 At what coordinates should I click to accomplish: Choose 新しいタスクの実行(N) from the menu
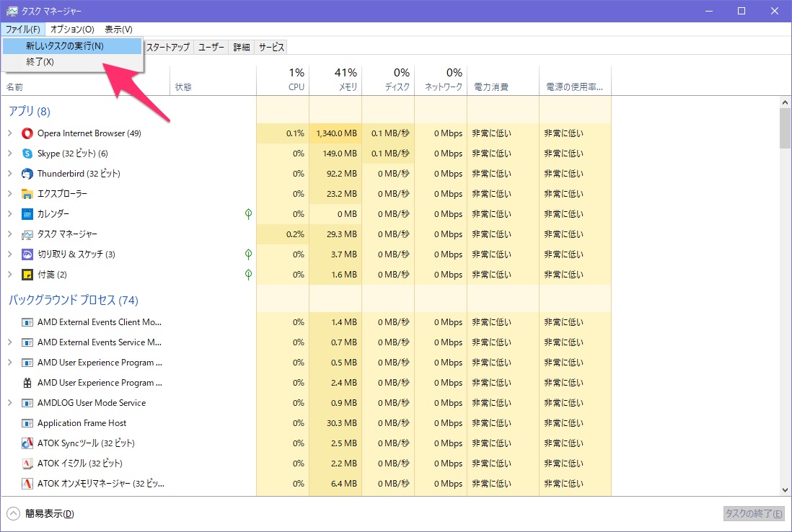click(72, 46)
